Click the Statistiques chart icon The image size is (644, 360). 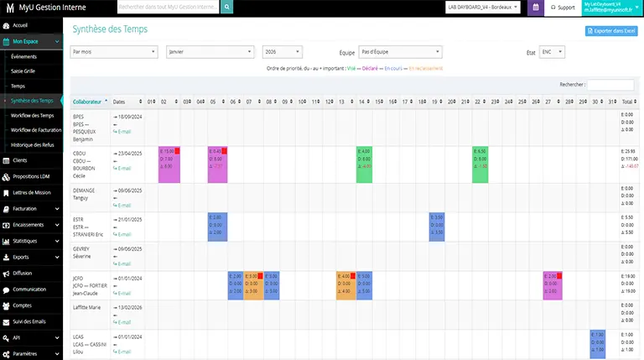click(x=6, y=241)
